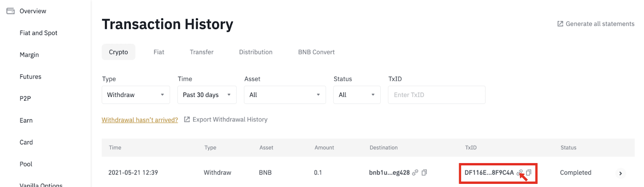This screenshot has width=644, height=187.
Task: Copy the TxID DF116E...8F9C4A
Action: tap(529, 173)
